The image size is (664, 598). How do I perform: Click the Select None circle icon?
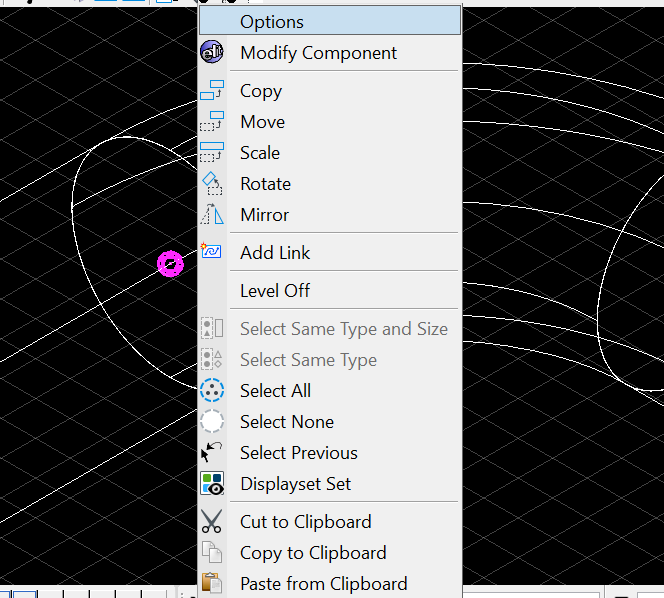point(212,421)
